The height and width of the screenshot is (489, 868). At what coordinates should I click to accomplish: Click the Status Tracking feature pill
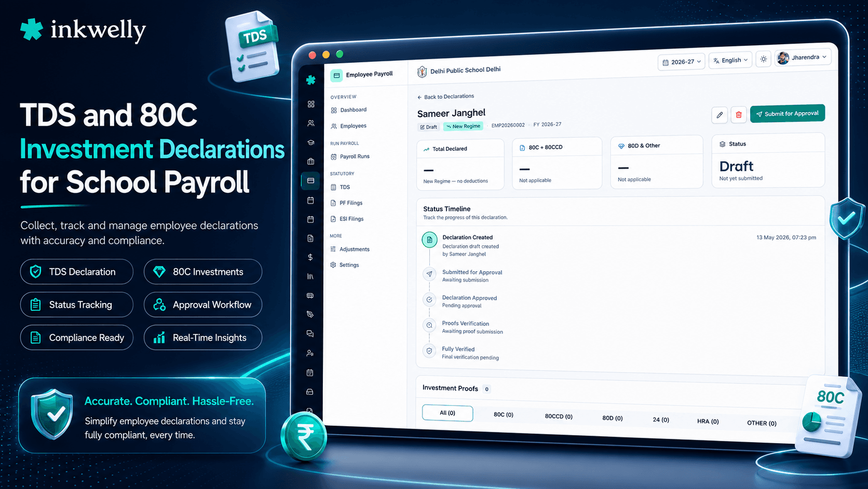coord(77,305)
